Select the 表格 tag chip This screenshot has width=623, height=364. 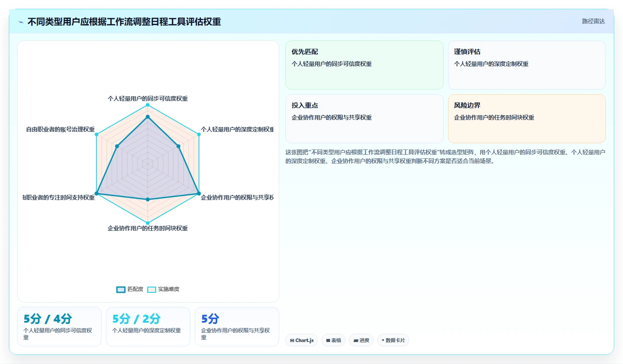[333, 340]
